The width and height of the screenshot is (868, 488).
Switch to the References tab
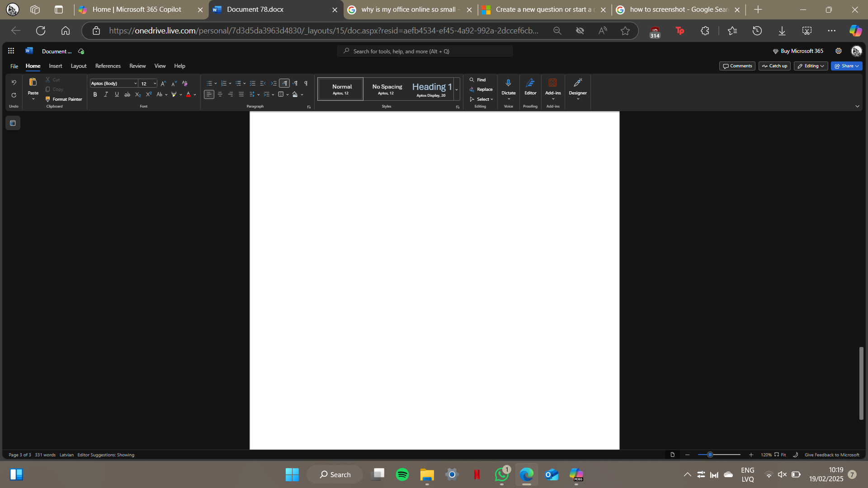pyautogui.click(x=108, y=66)
